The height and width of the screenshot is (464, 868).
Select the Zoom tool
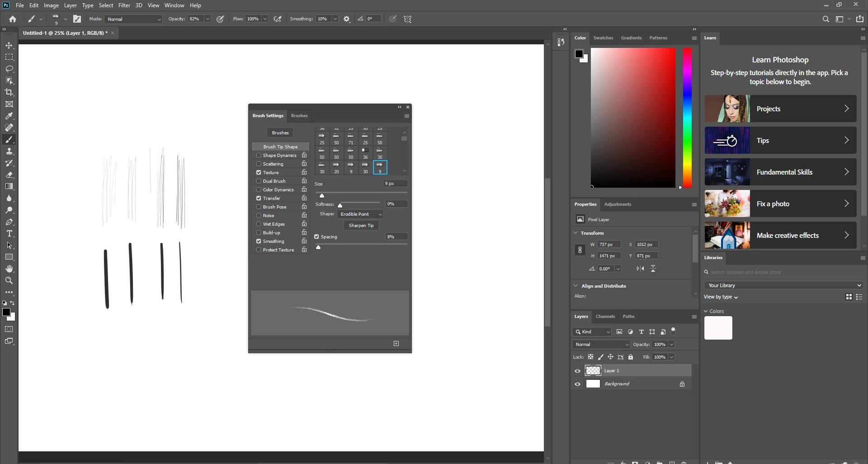tap(9, 280)
